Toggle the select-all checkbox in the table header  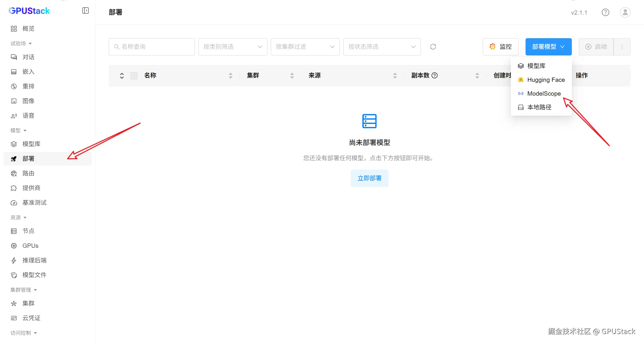coord(134,76)
